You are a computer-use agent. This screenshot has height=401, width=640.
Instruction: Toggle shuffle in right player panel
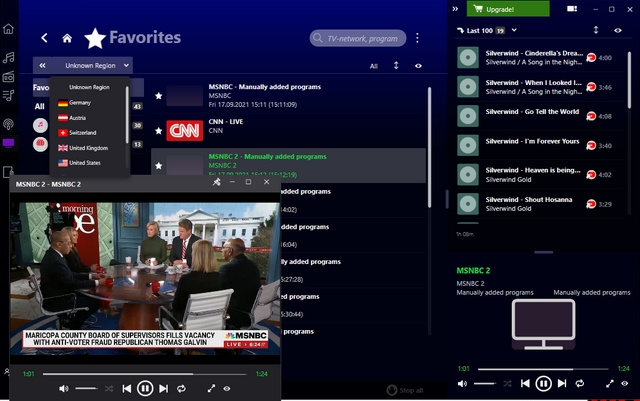pos(507,383)
